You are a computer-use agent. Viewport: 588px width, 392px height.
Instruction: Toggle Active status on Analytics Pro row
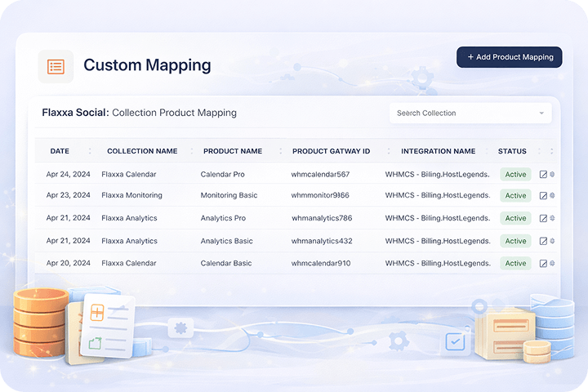tap(515, 218)
